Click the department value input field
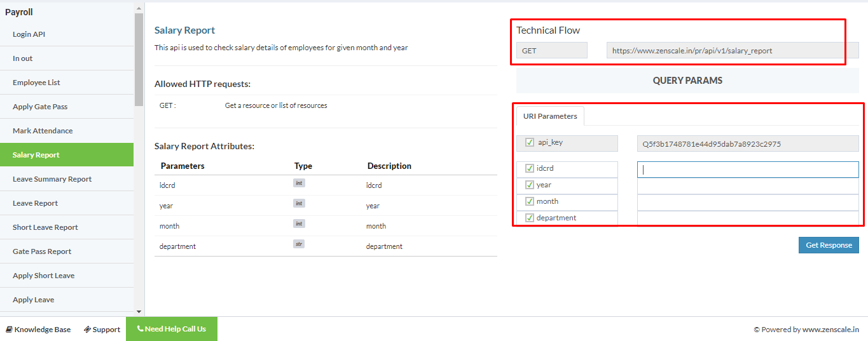This screenshot has height=341, width=868. 748,218
